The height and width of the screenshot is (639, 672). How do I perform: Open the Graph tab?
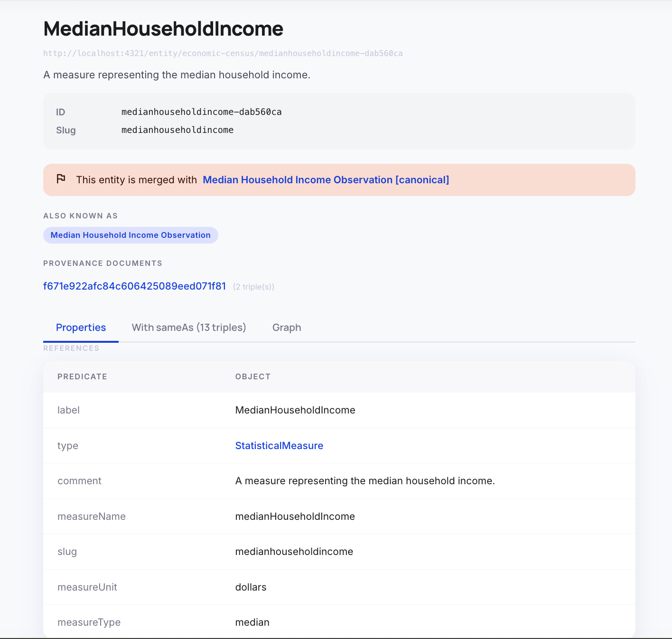(287, 328)
